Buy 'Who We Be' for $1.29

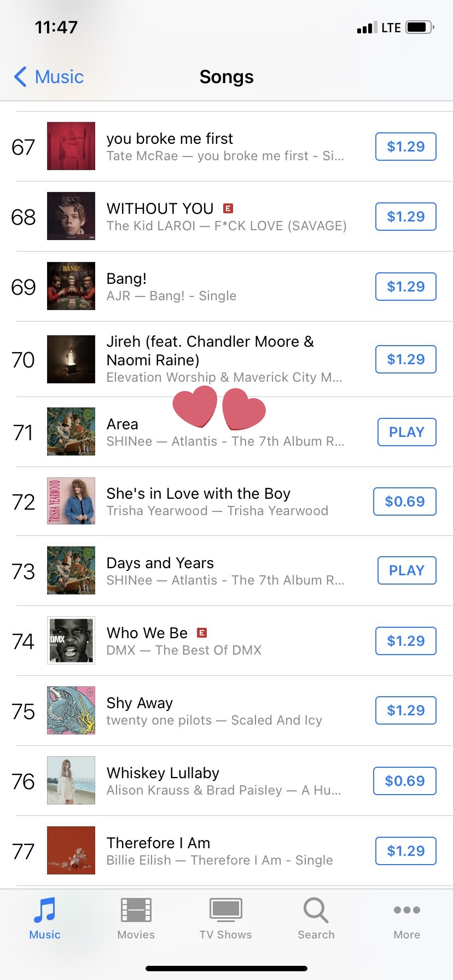(x=405, y=641)
